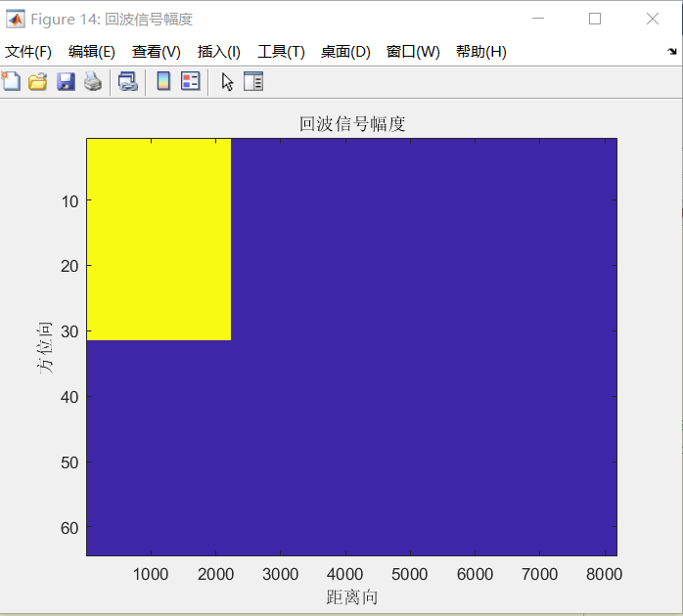This screenshot has height=616, width=683.
Task: Open the 文件(F) menu
Action: click(28, 52)
